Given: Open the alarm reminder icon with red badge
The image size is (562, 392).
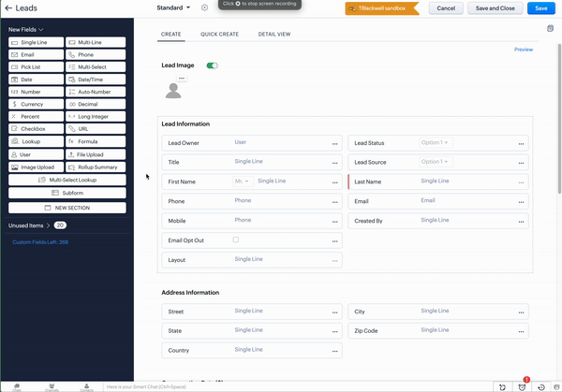Looking at the screenshot, I should tap(522, 385).
